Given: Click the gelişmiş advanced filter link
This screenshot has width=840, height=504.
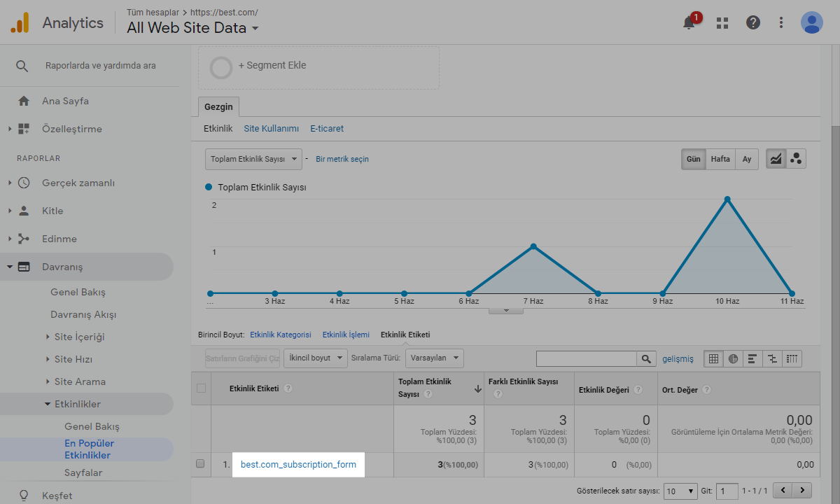Looking at the screenshot, I should coord(678,358).
